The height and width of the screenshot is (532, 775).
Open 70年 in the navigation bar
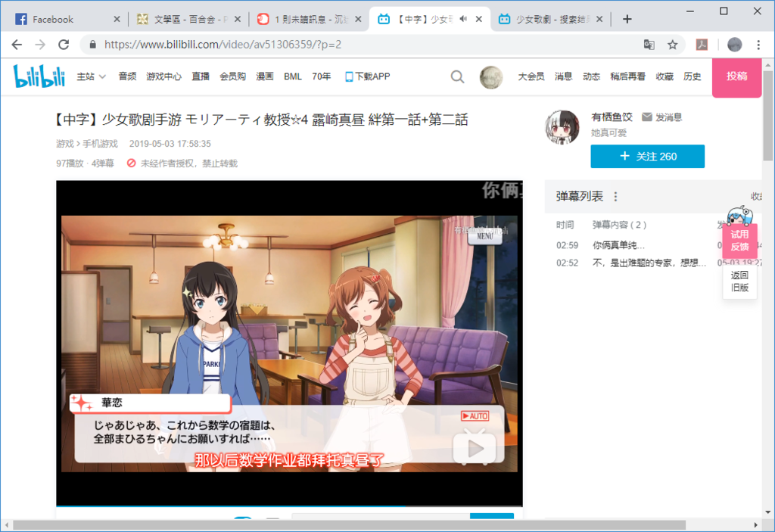321,76
